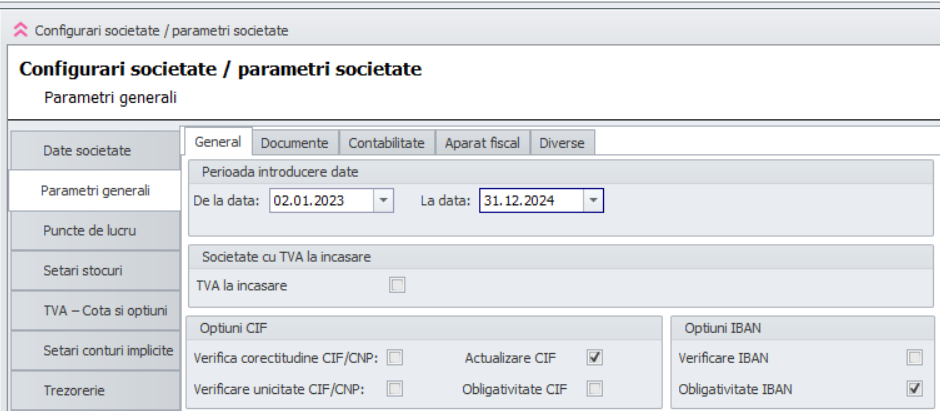The width and height of the screenshot is (940, 411).
Task: Select the Aparat fiscal tab
Action: coord(482,143)
